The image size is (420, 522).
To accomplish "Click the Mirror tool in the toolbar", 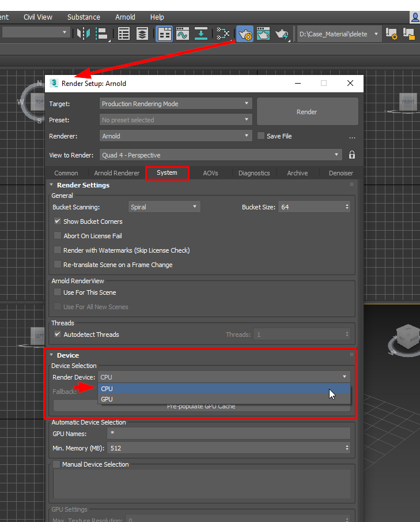I will point(83,33).
